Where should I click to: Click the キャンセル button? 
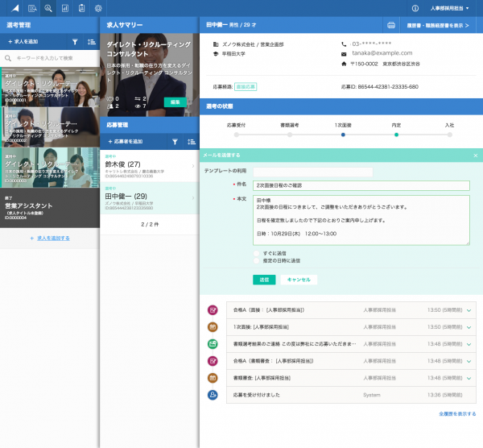[299, 280]
